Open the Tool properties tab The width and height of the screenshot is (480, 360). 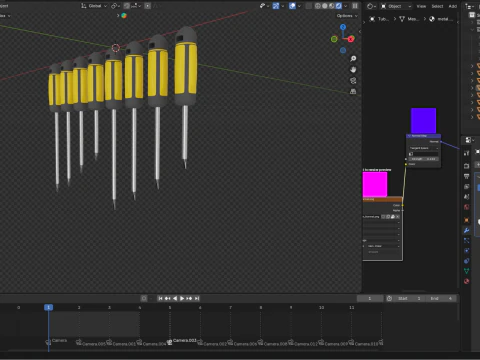tap(466, 153)
